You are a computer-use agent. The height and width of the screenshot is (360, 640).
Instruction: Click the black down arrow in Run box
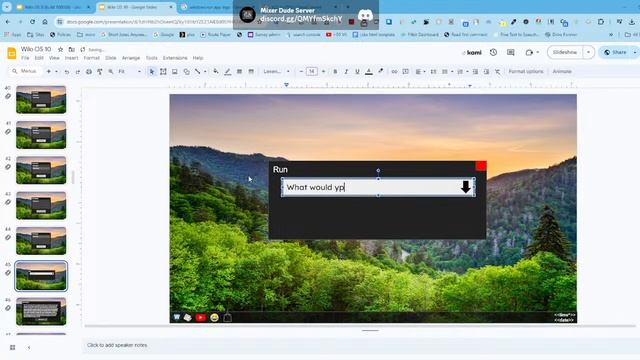pyautogui.click(x=466, y=187)
